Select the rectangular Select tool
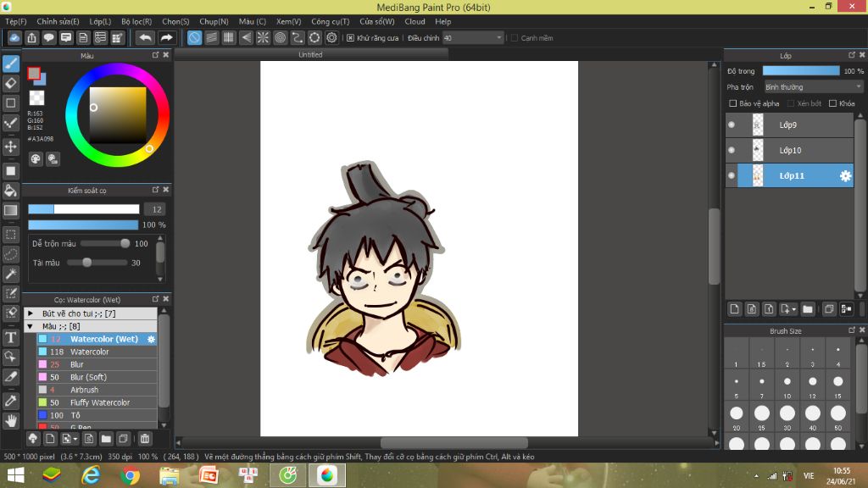This screenshot has width=868, height=488. click(10, 234)
